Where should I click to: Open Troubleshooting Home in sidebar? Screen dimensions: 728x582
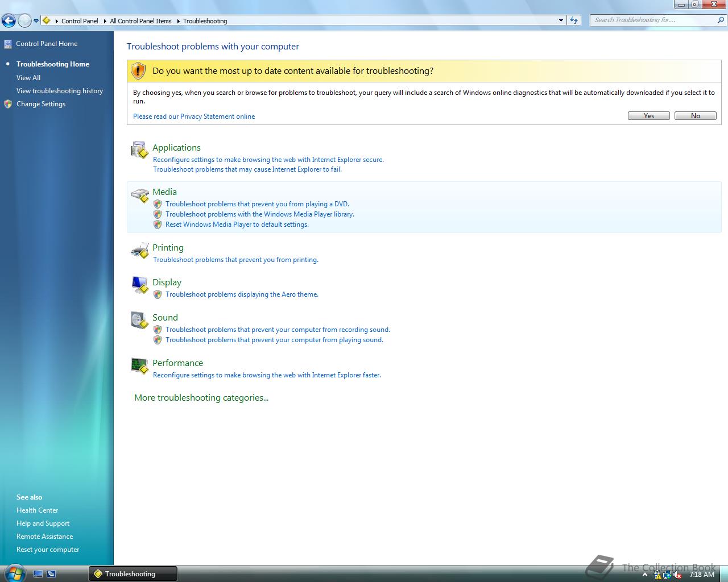(53, 64)
